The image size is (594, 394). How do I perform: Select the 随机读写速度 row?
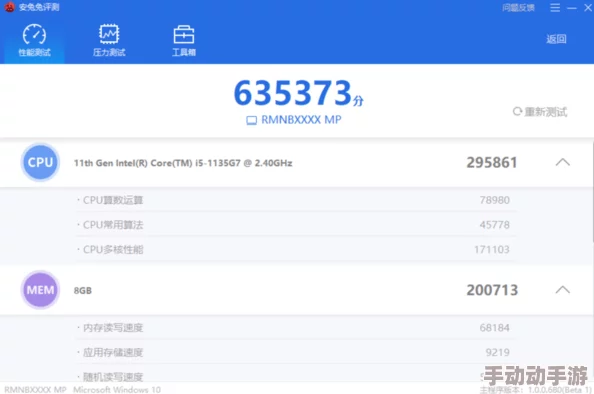296,376
